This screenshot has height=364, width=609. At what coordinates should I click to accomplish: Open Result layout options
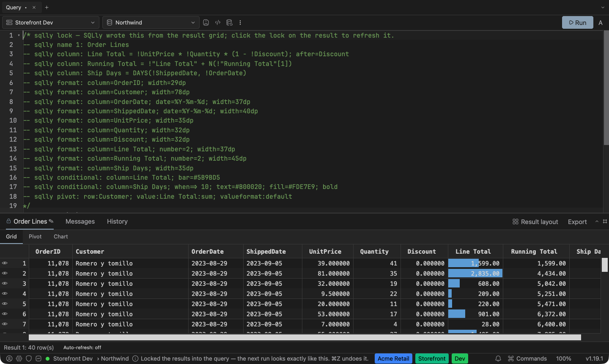(535, 222)
